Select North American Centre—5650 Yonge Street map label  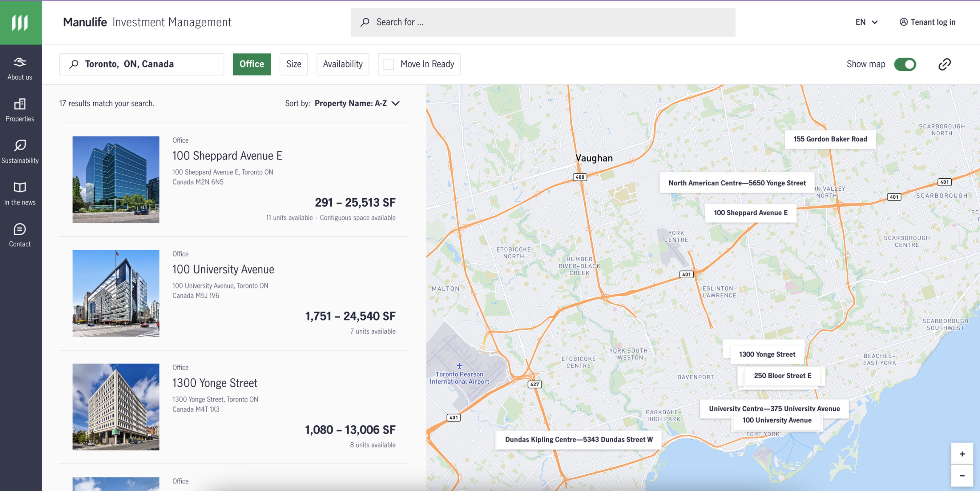737,183
